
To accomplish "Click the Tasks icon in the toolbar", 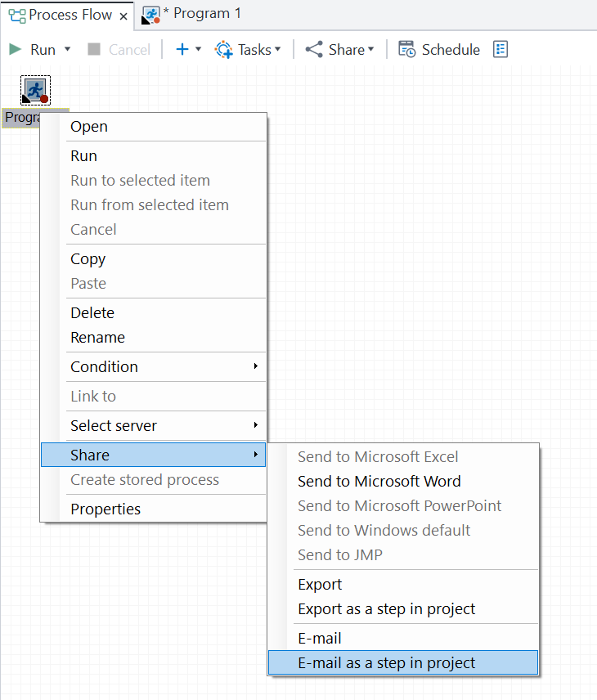I will coord(224,50).
